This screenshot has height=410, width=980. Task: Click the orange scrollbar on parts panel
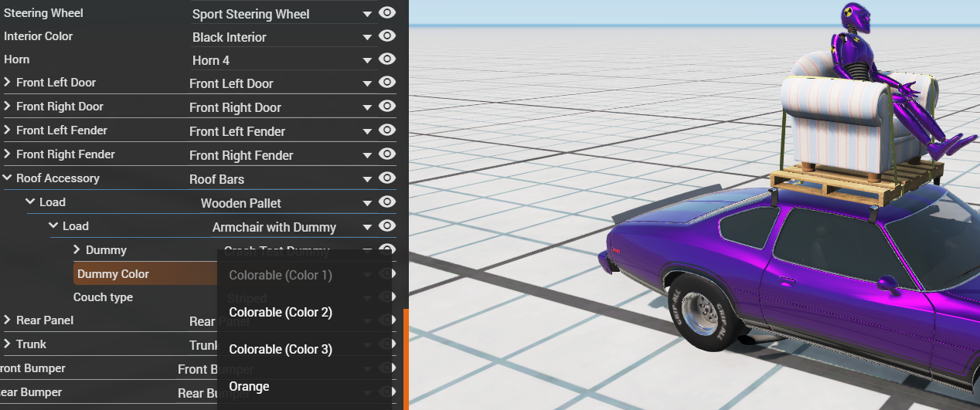pos(406,359)
